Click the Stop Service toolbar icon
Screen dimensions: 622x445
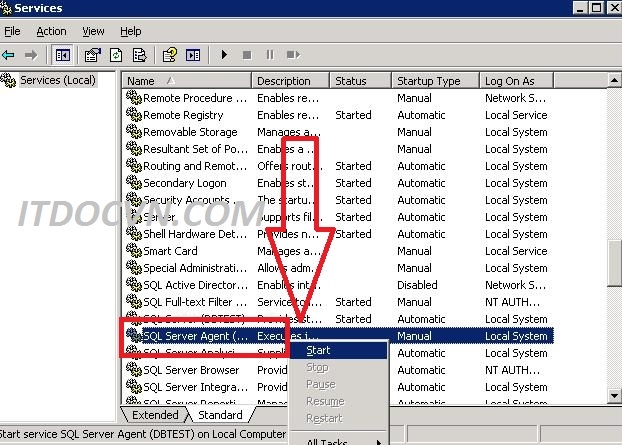[247, 55]
